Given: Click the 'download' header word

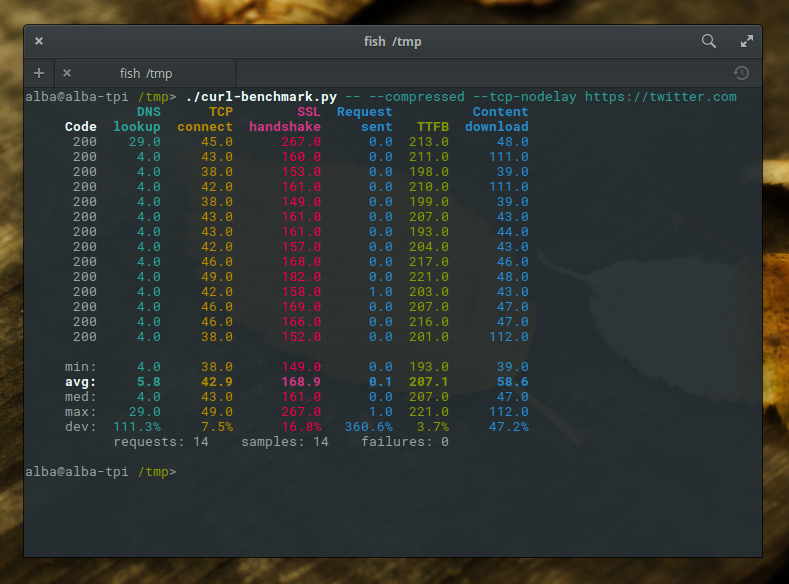Looking at the screenshot, I should click(497, 127).
